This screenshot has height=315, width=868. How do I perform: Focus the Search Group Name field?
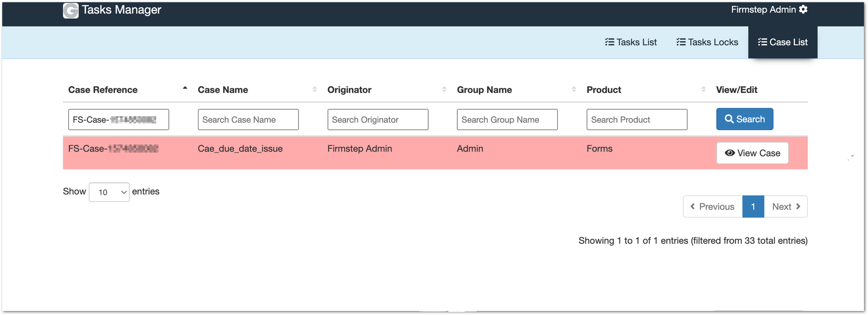[507, 120]
